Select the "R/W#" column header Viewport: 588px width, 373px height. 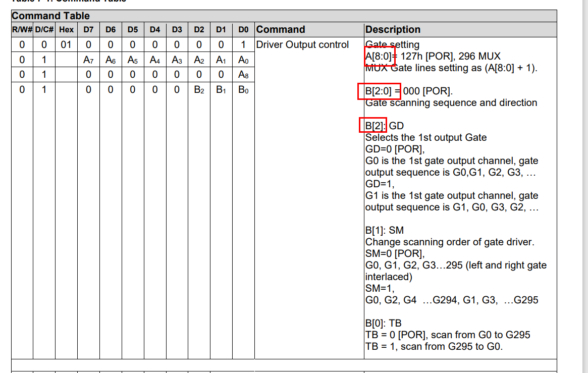click(22, 30)
